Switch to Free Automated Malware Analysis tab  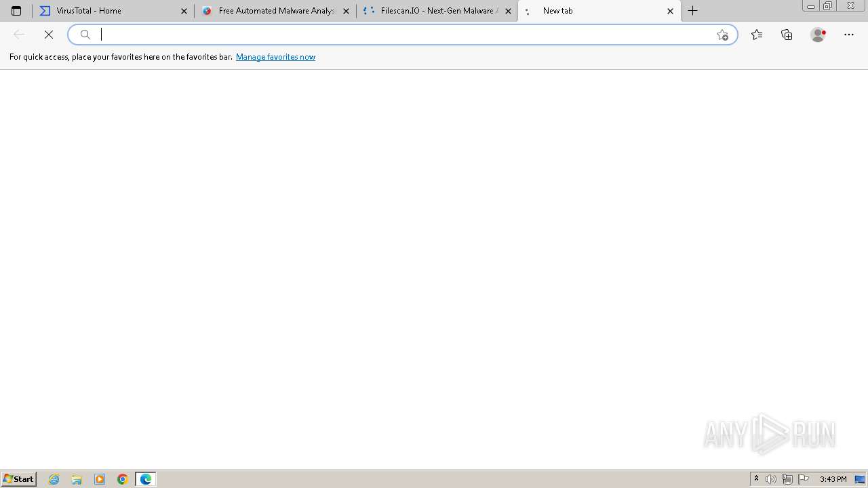(275, 11)
